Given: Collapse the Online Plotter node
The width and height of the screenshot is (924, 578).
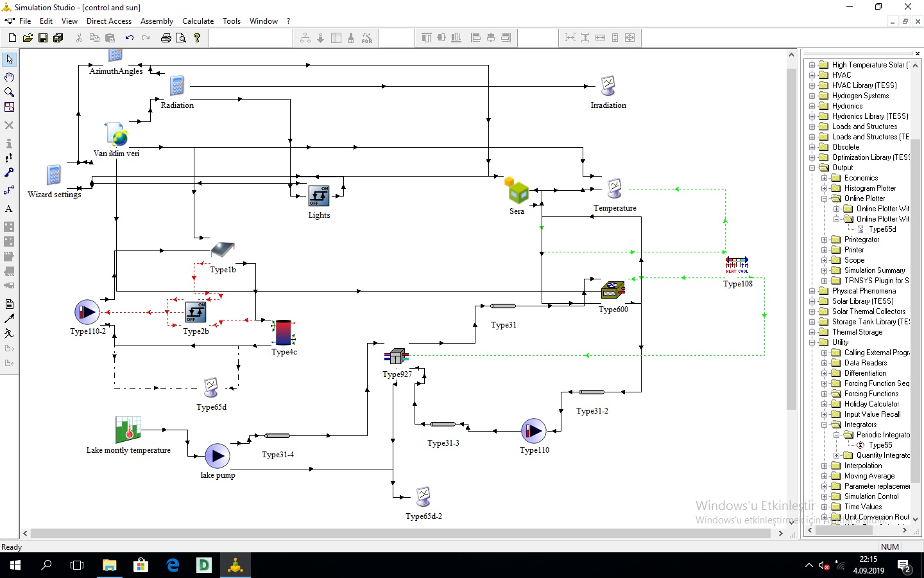Looking at the screenshot, I should [825, 198].
